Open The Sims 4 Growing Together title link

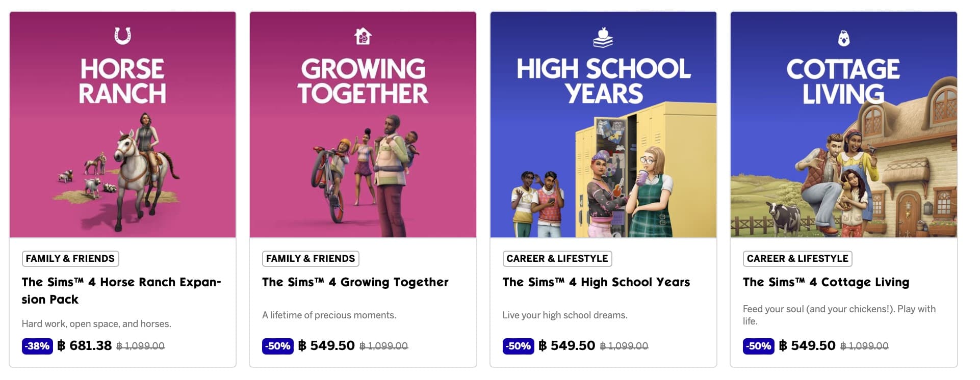[x=355, y=282]
